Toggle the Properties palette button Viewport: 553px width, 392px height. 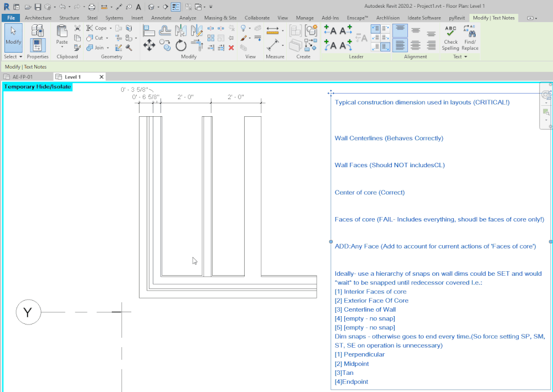point(38,45)
